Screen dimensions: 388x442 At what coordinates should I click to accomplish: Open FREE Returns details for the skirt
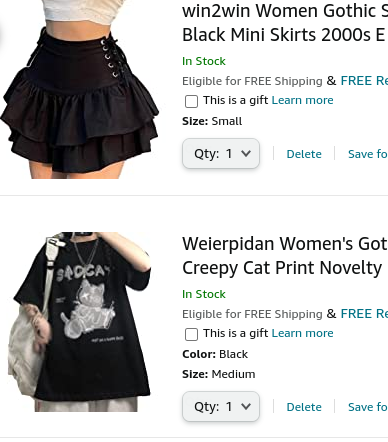pyautogui.click(x=364, y=81)
